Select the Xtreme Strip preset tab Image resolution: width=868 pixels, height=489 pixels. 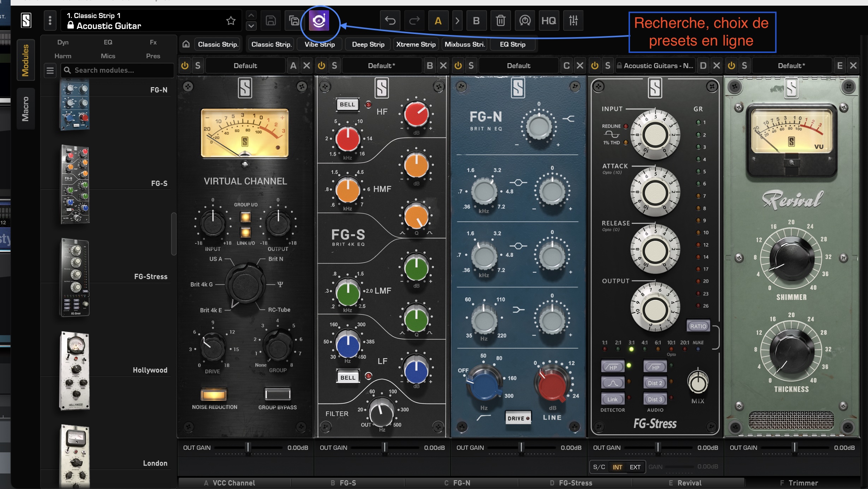click(x=416, y=44)
